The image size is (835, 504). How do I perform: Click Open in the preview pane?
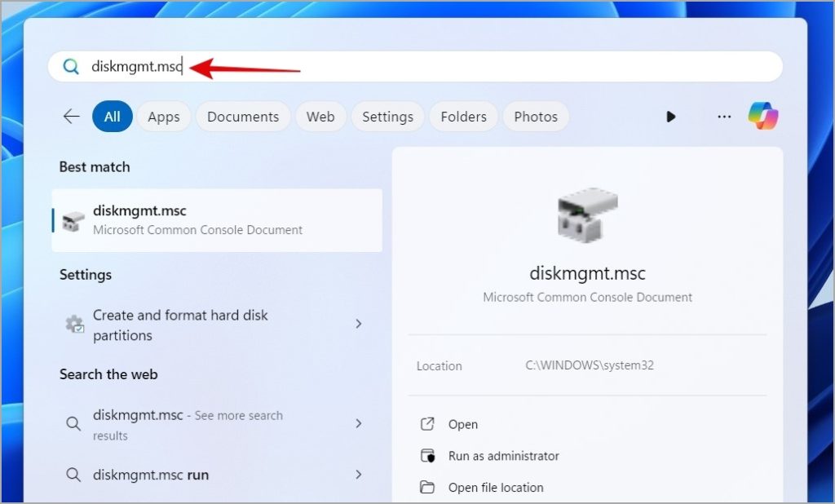click(x=463, y=425)
